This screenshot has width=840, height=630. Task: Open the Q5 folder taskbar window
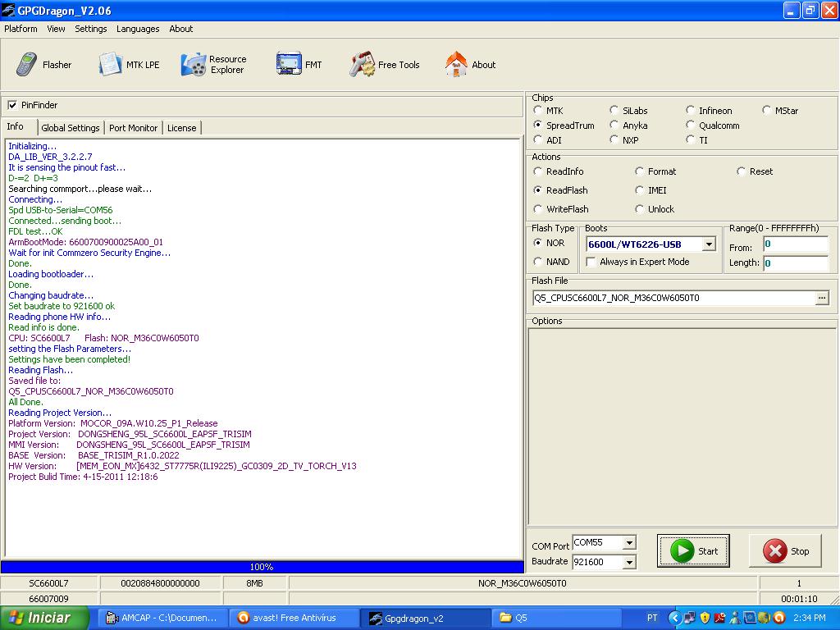click(x=556, y=618)
